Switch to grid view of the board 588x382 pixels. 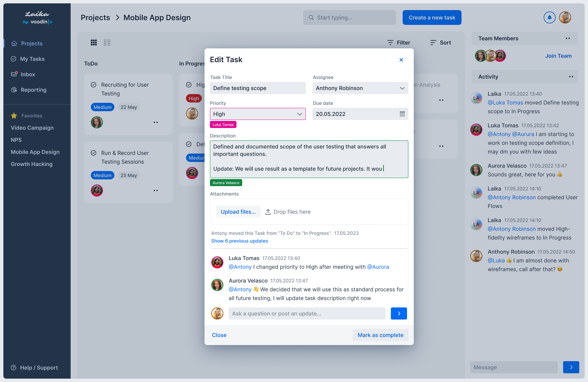click(x=94, y=42)
